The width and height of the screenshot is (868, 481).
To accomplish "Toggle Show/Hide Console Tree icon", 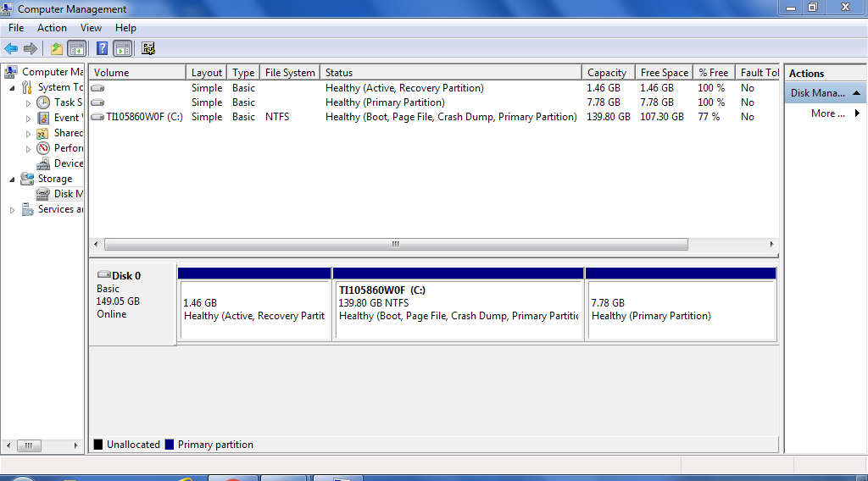I will (x=76, y=48).
